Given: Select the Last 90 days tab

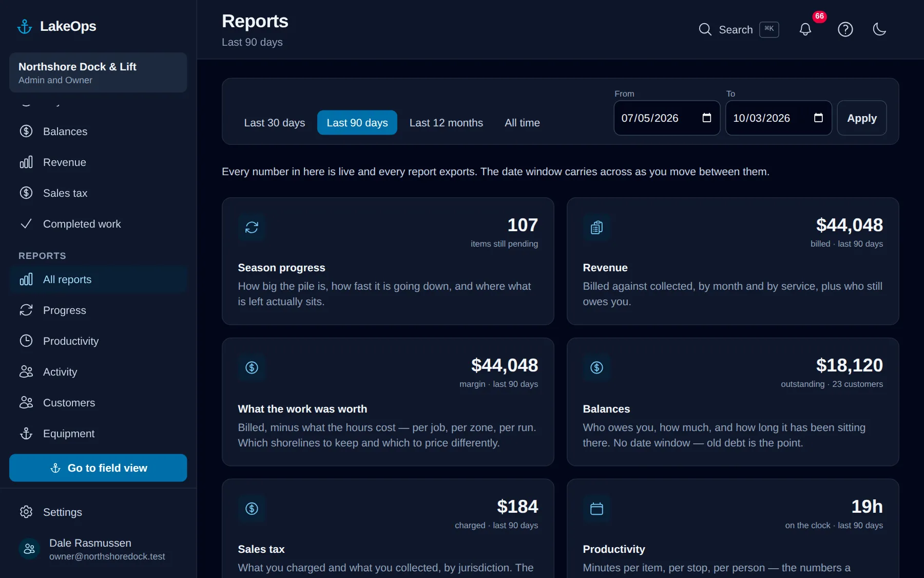Looking at the screenshot, I should tap(357, 123).
